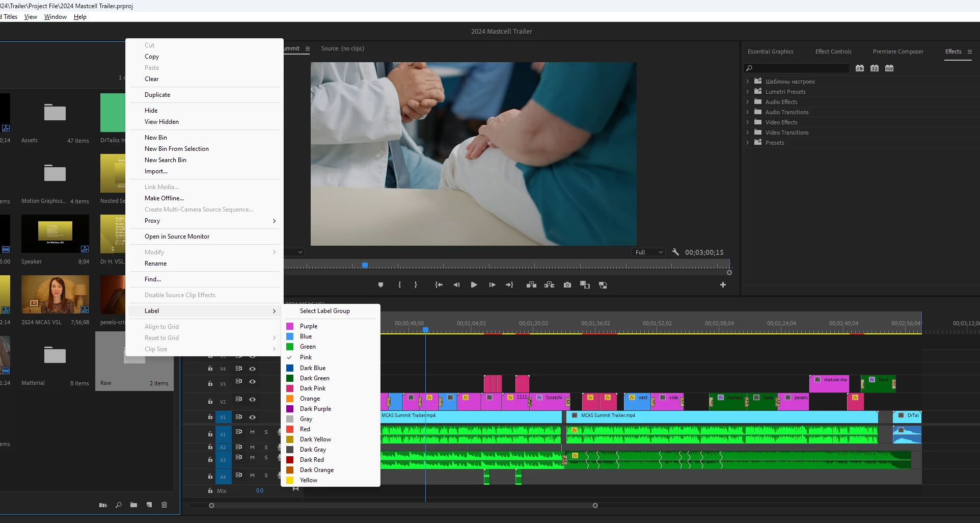
Task: Hide the V2 track output
Action: coord(252,400)
